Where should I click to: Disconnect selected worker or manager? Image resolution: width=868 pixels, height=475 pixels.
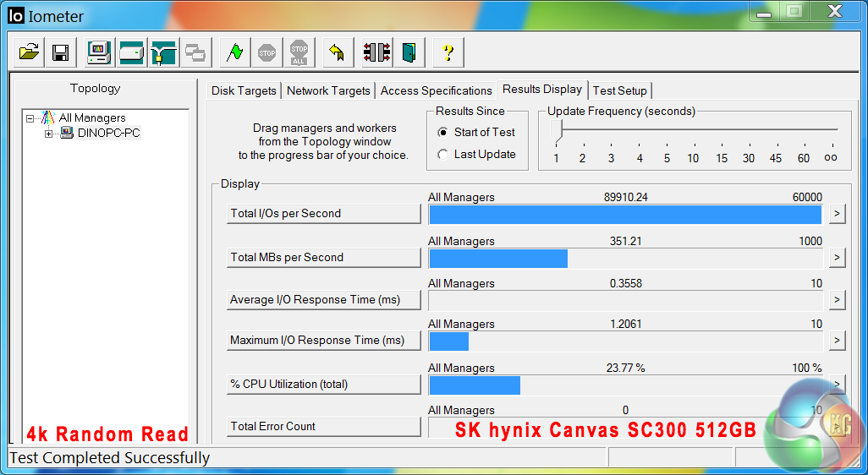coord(377,52)
